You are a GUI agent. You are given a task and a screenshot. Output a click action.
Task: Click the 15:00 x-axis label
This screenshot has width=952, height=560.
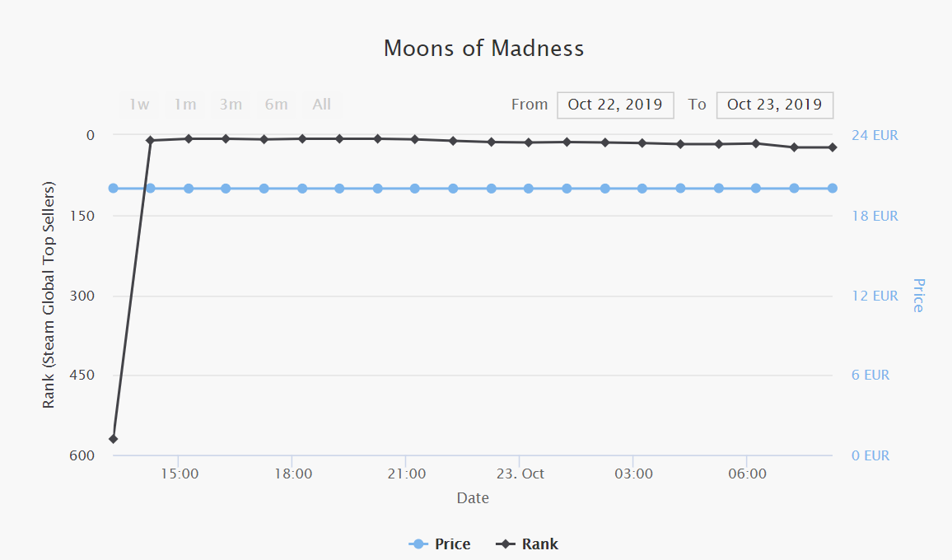(179, 474)
